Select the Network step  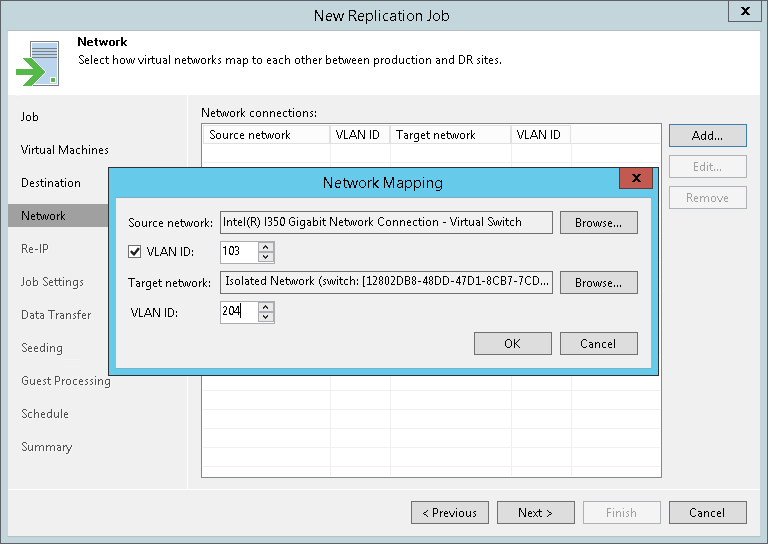tap(58, 216)
